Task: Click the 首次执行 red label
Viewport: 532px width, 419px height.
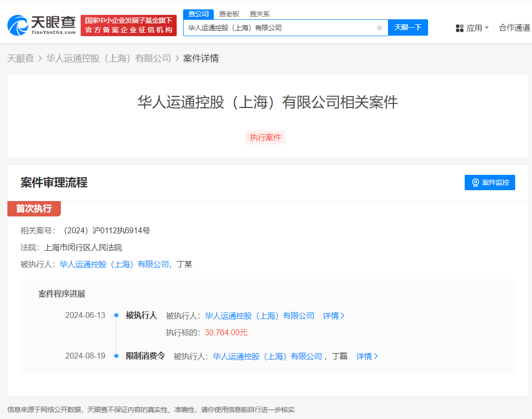Action: [34, 209]
